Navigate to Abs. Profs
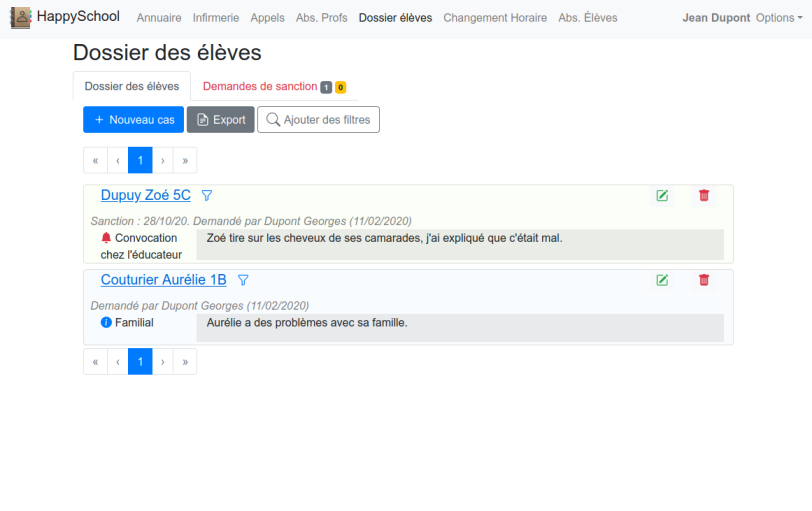Viewport: 812px width, 511px height. (322, 18)
